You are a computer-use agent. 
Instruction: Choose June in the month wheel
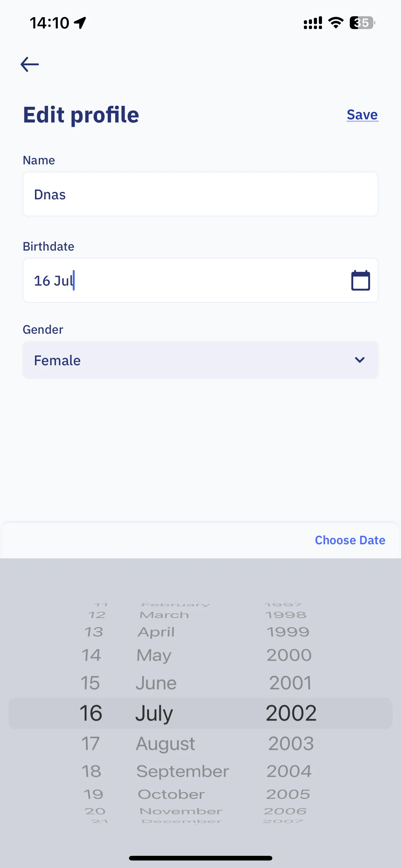pos(156,683)
